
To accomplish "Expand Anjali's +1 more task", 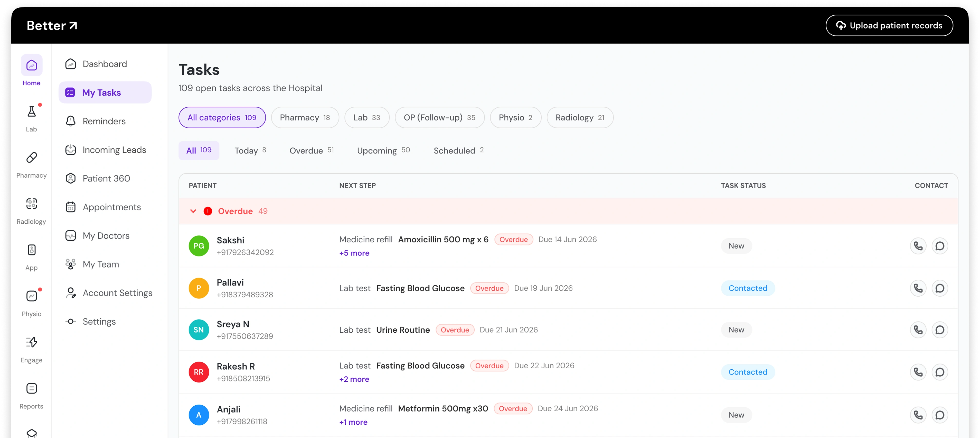I will pos(353,422).
